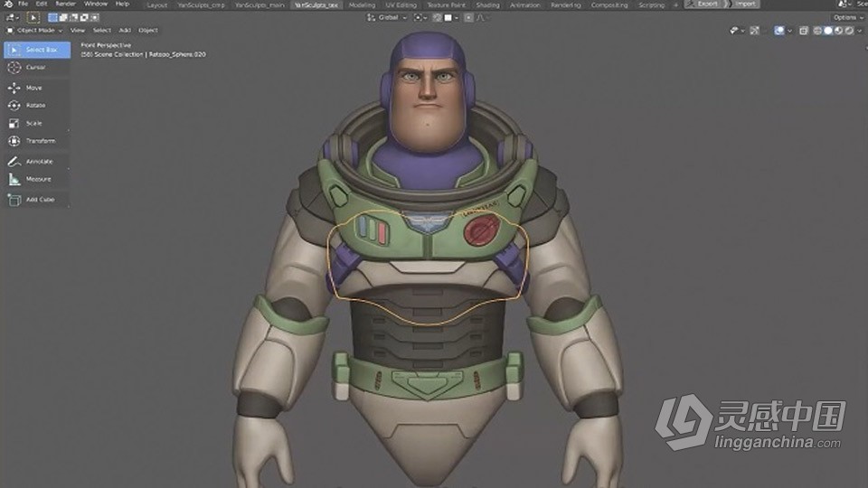Image resolution: width=868 pixels, height=488 pixels.
Task: Pick the Annotate tool
Action: 37,162
